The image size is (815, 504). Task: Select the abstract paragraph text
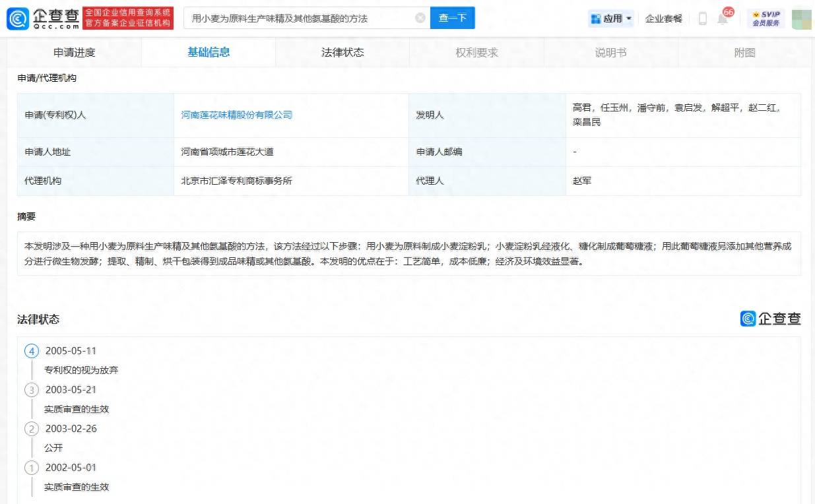coord(407,253)
